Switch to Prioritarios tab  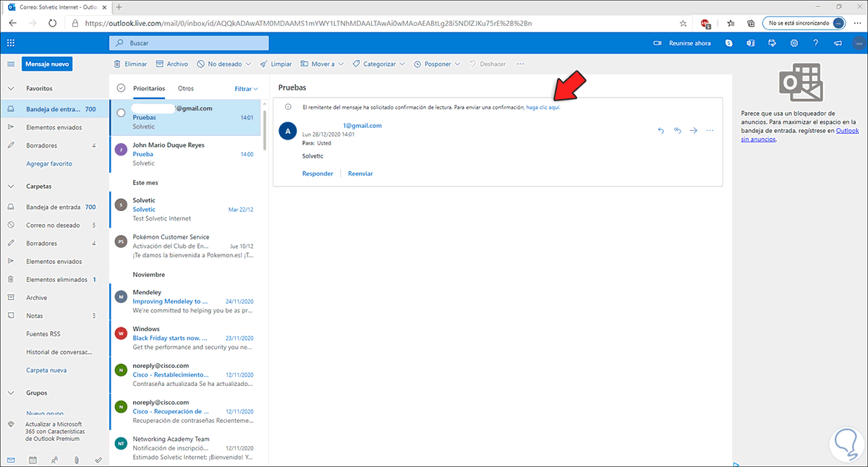(x=149, y=88)
